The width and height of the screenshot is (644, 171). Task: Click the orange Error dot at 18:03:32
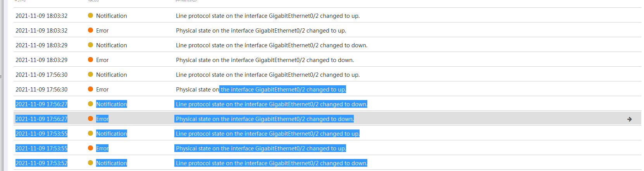point(90,30)
